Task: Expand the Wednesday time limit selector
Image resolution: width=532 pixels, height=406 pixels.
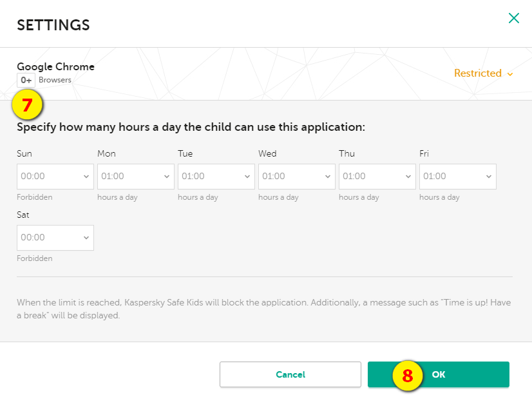Action: pyautogui.click(x=297, y=177)
